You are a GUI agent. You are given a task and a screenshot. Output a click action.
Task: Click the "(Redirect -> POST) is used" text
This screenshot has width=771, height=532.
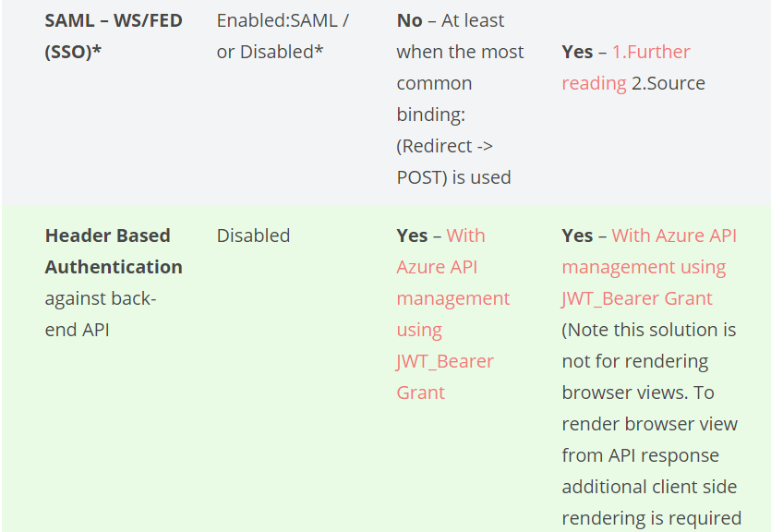pyautogui.click(x=453, y=162)
